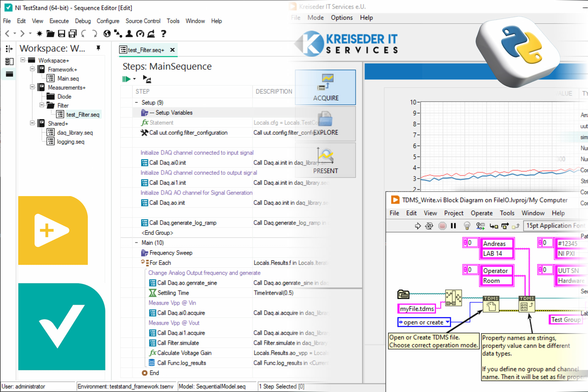
Task: Click the LabVIEW Run Continuously button
Action: [429, 226]
